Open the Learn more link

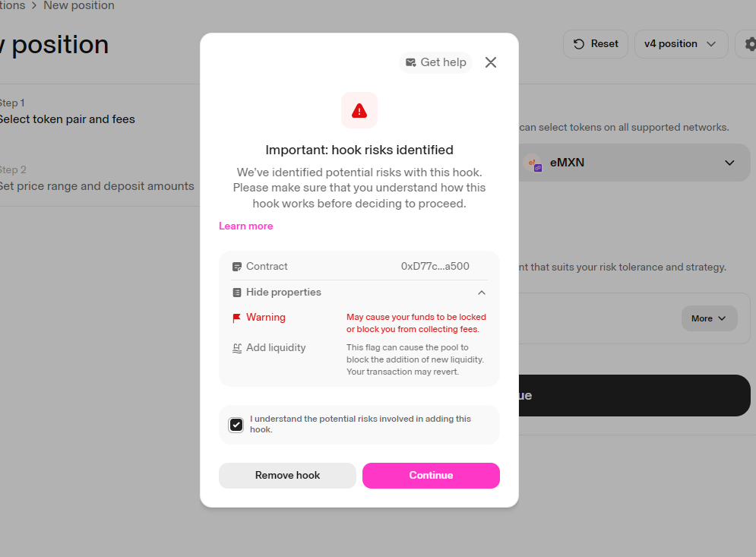245,226
